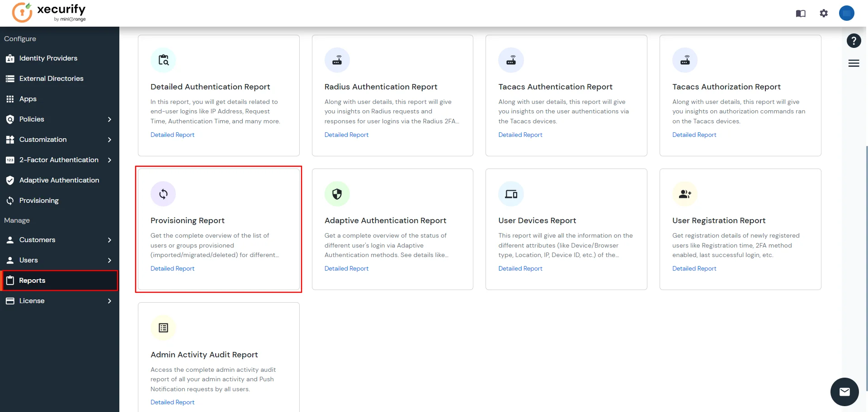
Task: Open Identity Providers via its badge icon
Action: [x=10, y=58]
